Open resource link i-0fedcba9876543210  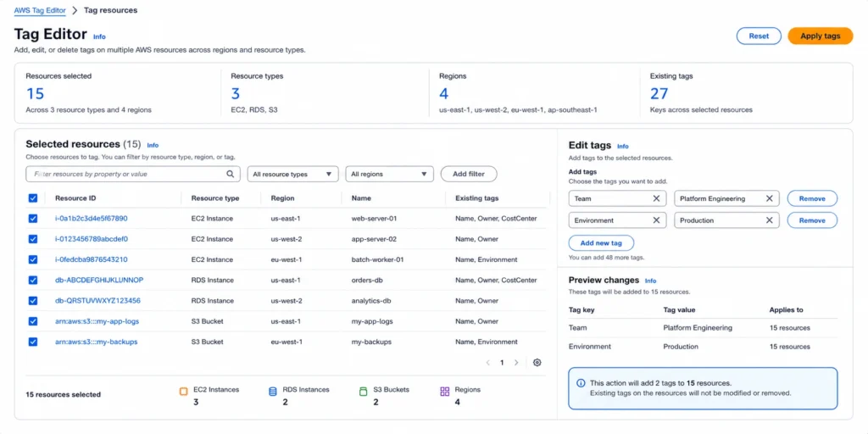tap(92, 259)
